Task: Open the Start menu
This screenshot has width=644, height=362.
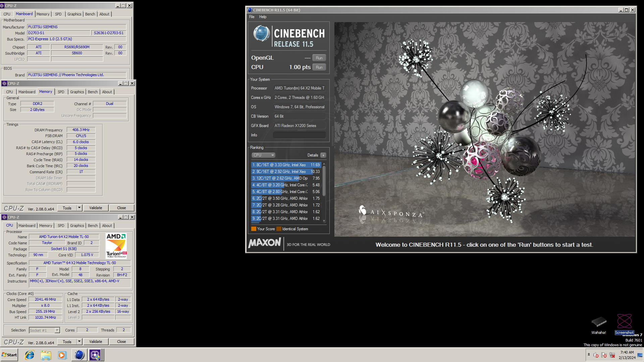Action: tap(9, 355)
